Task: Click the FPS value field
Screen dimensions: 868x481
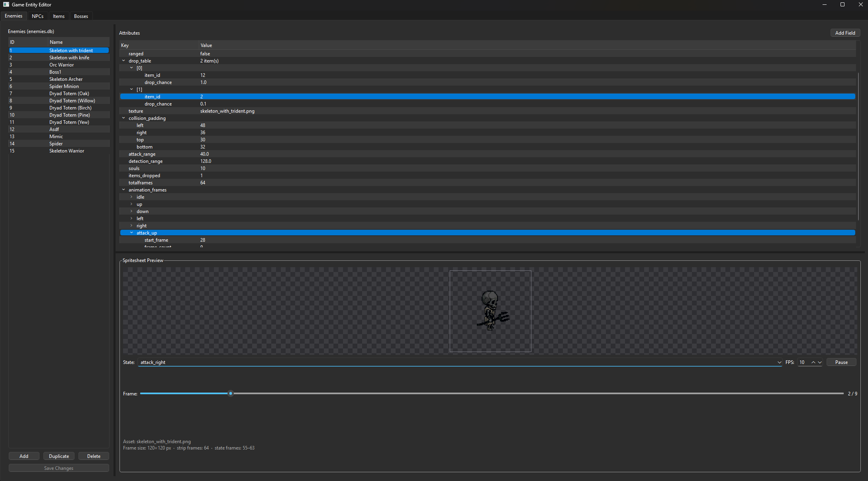Action: pos(803,362)
